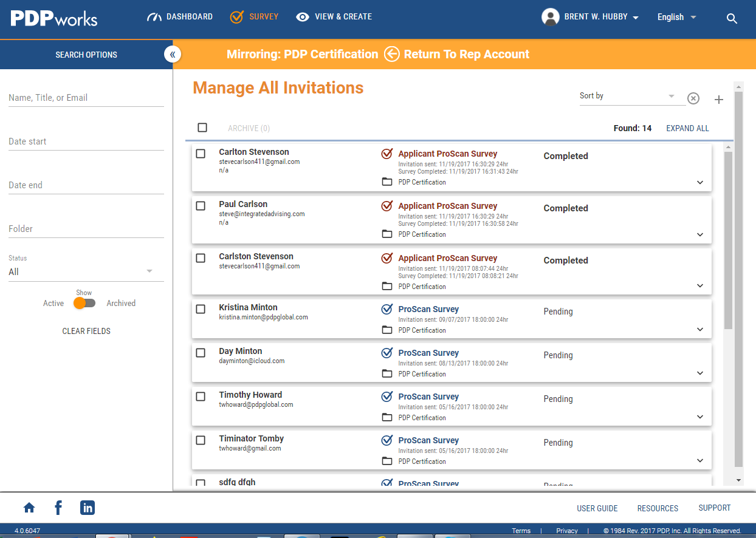Expand the Paul Carlson invitation row
Screen dimensions: 756x538
pyautogui.click(x=700, y=234)
